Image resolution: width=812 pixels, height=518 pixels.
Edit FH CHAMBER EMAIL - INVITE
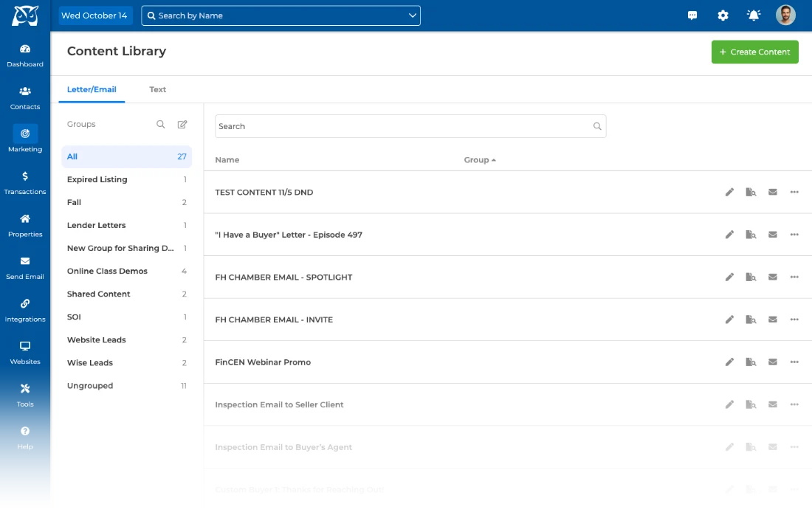(729, 320)
